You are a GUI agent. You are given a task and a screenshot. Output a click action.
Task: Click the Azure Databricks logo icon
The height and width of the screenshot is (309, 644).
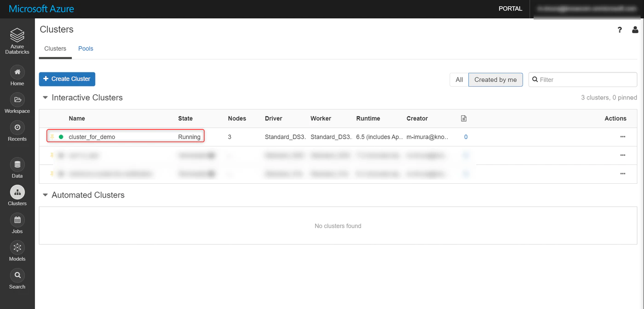tap(17, 35)
